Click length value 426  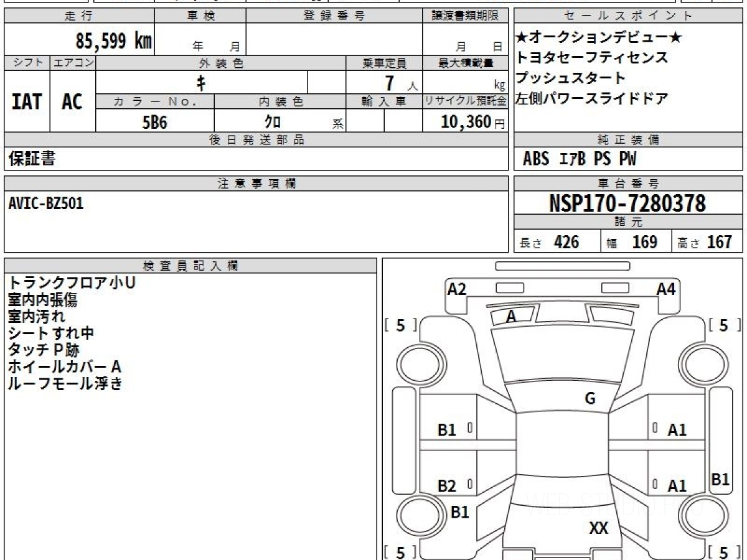click(x=566, y=242)
